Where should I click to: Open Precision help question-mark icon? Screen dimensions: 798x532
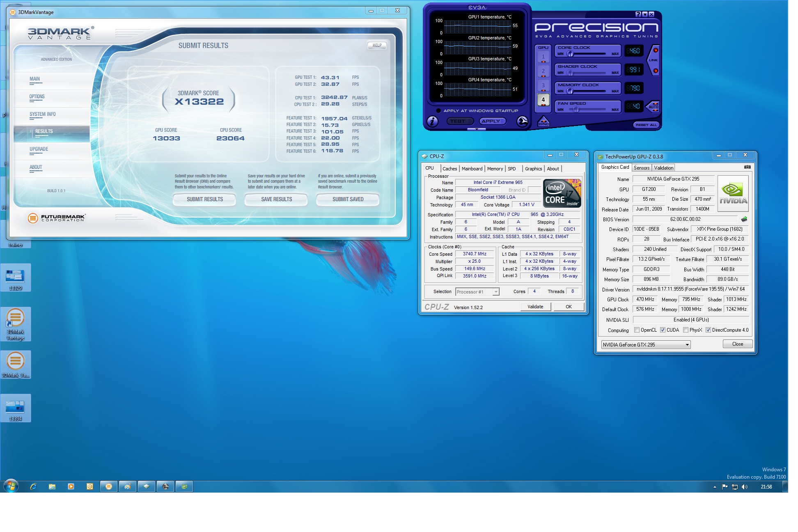click(638, 14)
